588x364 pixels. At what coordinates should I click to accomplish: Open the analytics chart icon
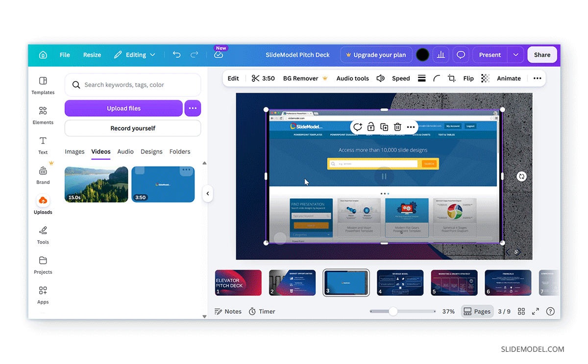pos(441,55)
